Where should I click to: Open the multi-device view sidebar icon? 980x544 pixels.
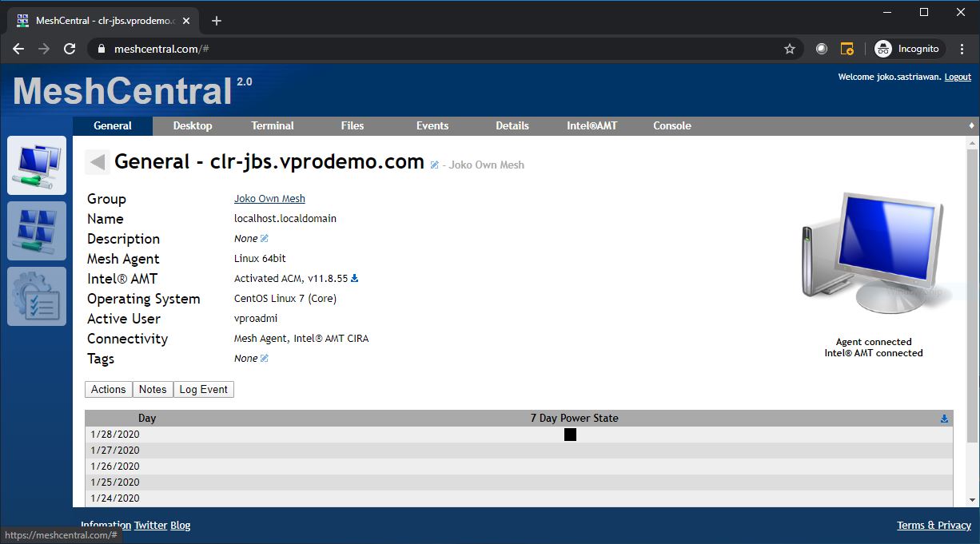tap(37, 231)
